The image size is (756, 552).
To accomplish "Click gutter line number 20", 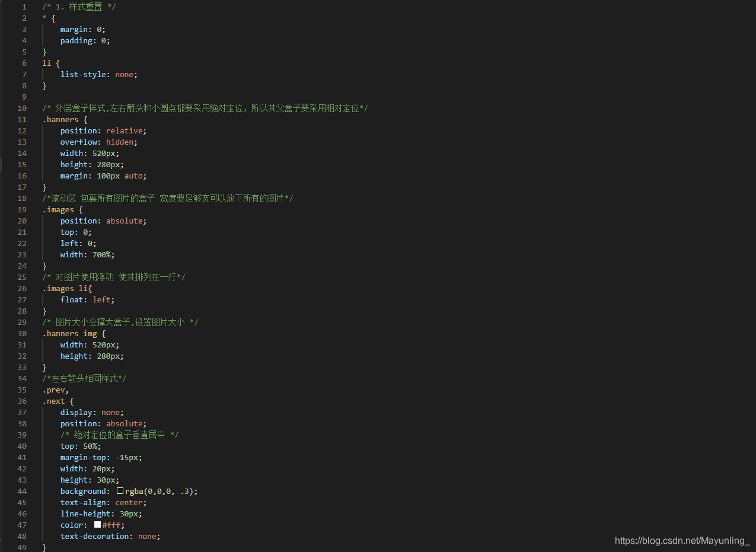I will 22,221.
